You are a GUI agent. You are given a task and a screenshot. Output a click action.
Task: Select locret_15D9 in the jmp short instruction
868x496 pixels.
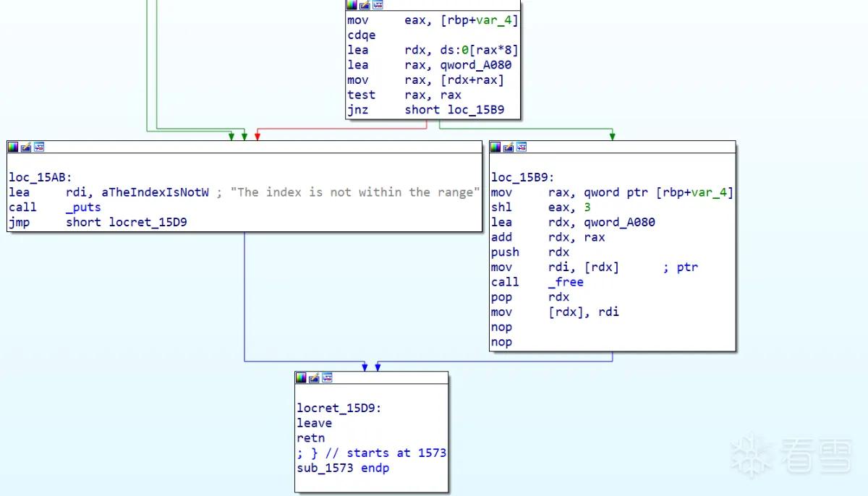pos(148,222)
